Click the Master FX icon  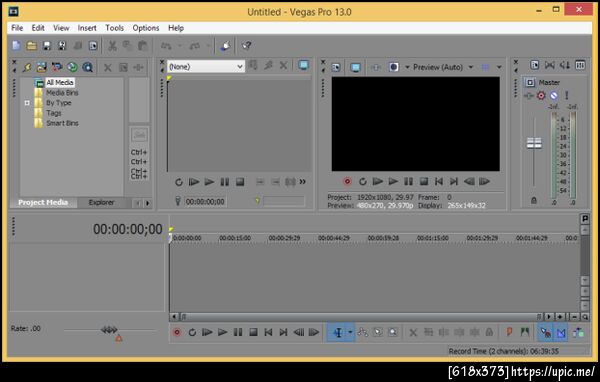528,96
